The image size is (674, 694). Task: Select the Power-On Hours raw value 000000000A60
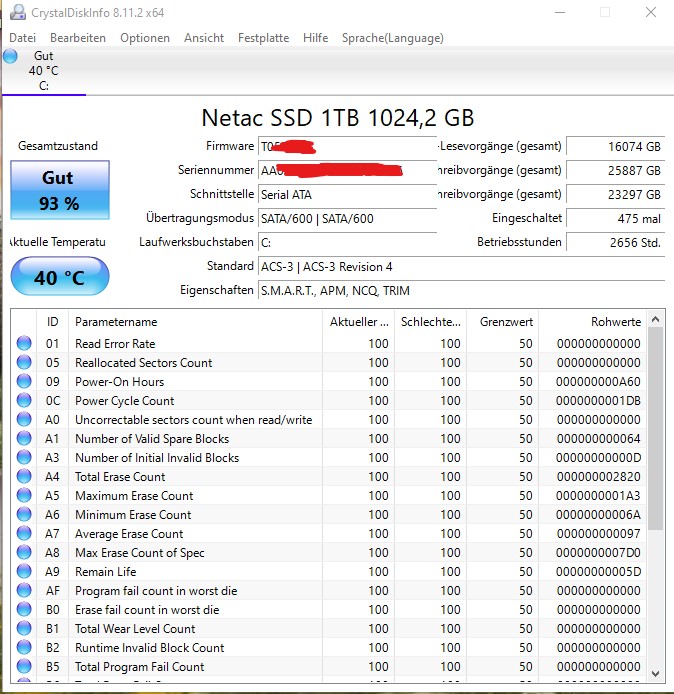click(x=598, y=382)
